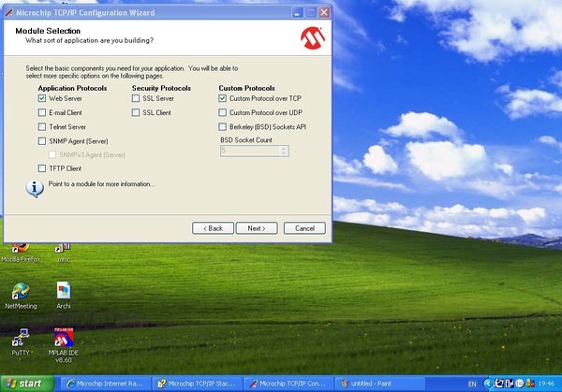Close the Configuration Wizard window

pos(324,12)
